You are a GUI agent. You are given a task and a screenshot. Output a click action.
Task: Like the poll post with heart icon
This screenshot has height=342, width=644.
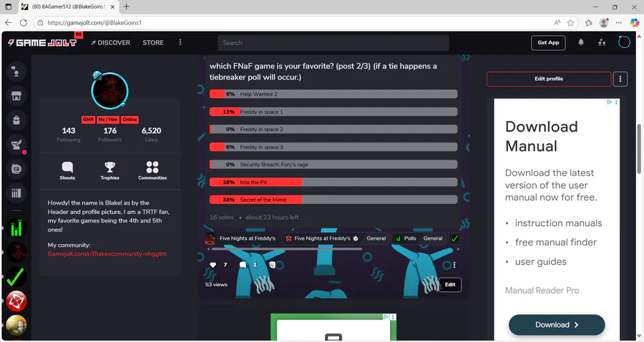click(213, 265)
